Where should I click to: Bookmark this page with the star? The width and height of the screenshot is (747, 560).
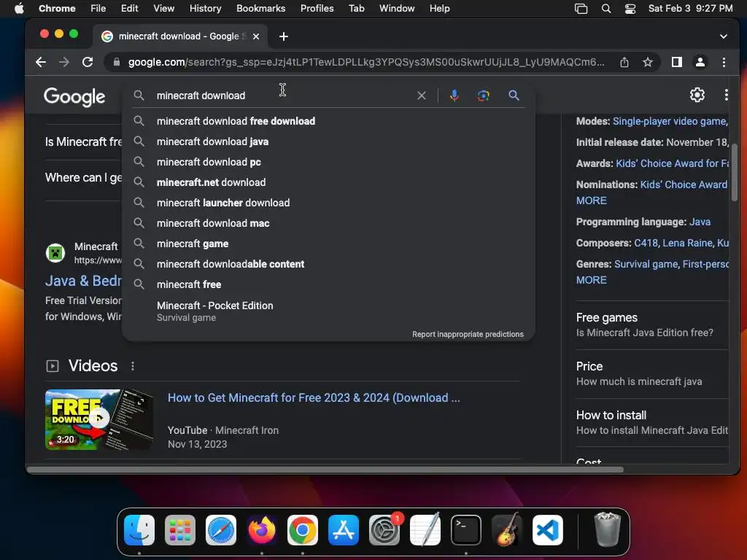648,62
